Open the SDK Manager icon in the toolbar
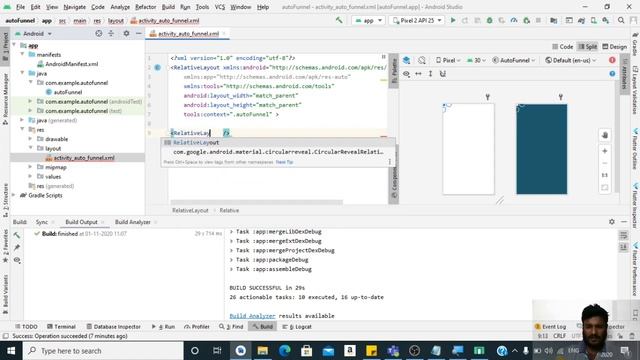Viewport: 640px width, 360px height. pyautogui.click(x=606, y=20)
